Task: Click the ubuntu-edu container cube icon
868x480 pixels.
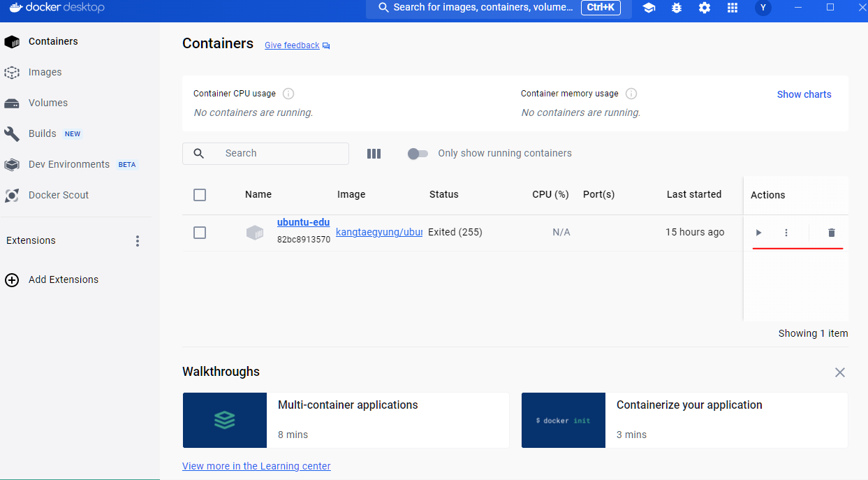Action: pyautogui.click(x=255, y=233)
